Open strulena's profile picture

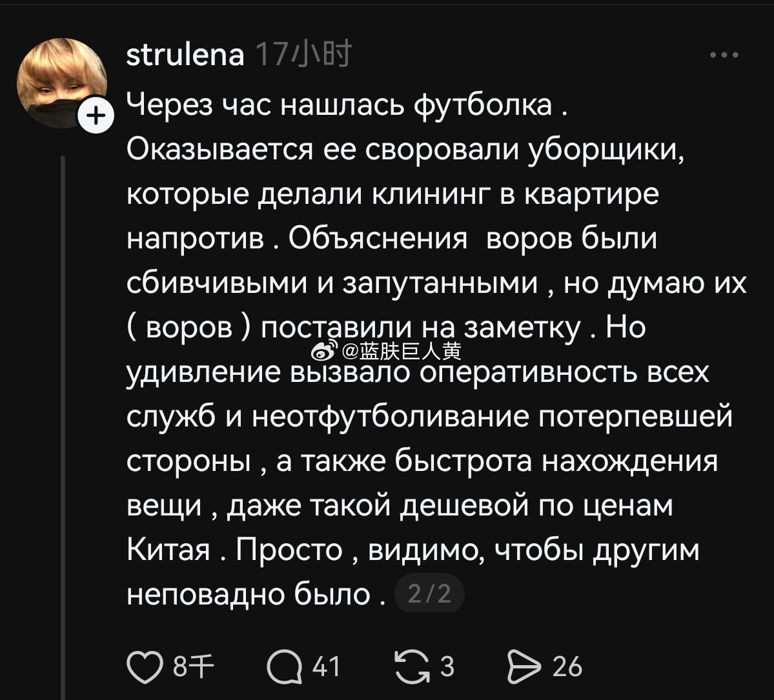(x=61, y=83)
